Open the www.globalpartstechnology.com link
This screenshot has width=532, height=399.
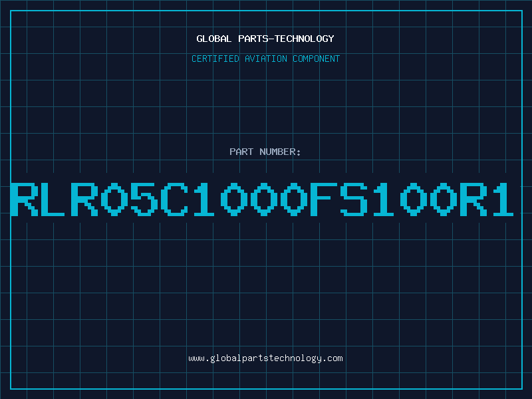tap(265, 358)
